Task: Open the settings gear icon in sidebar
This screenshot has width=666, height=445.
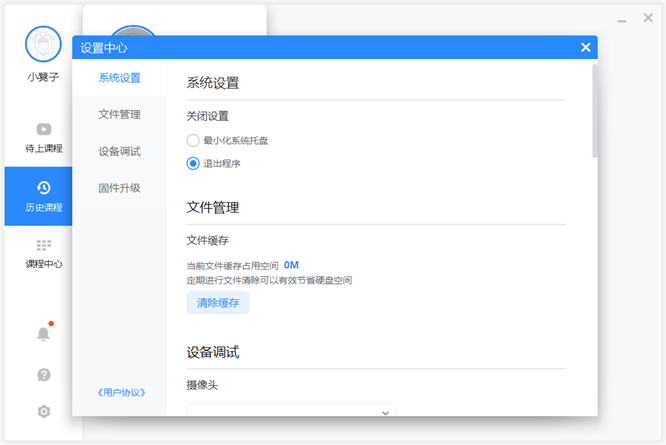Action: pos(43,411)
